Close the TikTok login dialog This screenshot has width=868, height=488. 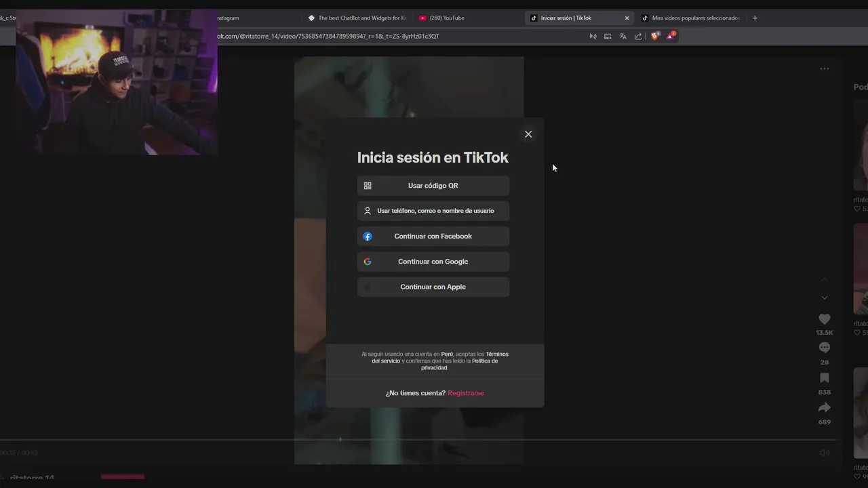528,134
